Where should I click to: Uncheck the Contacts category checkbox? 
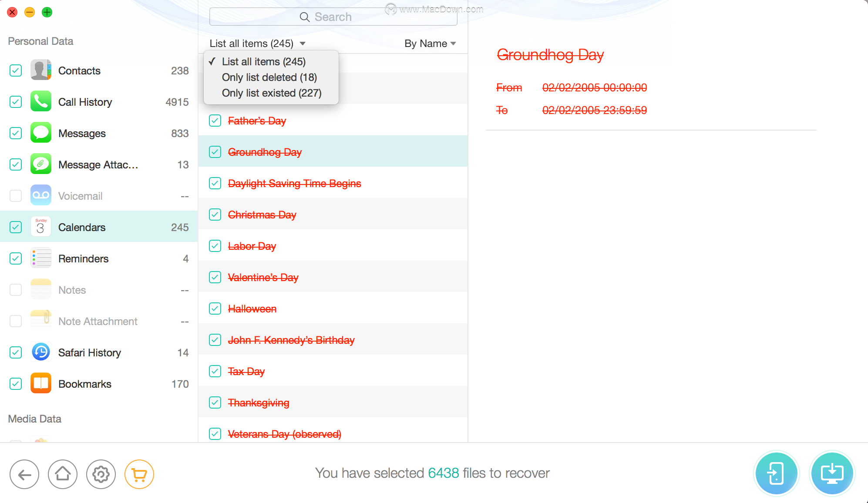(x=16, y=70)
